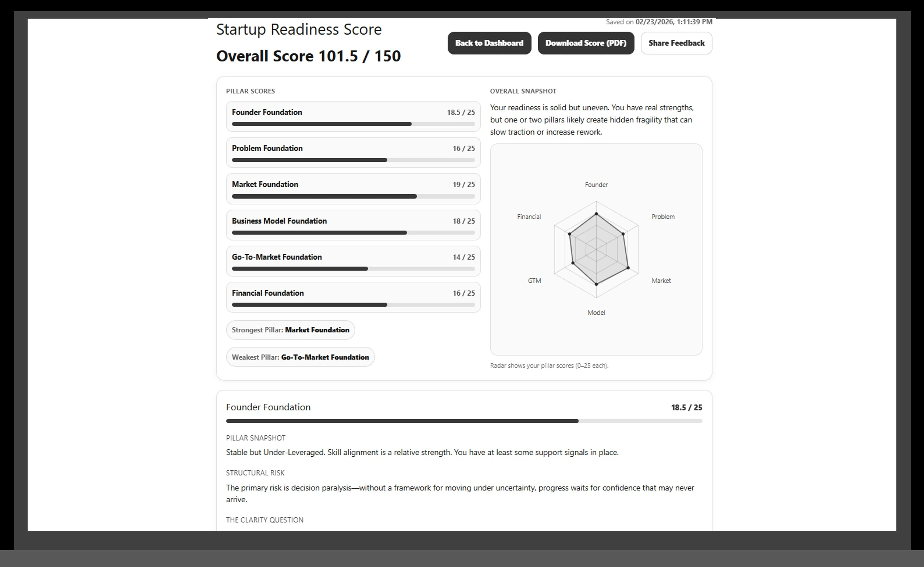Click the Go-To-Market Foundation pillar card title
924x567 pixels.
pyautogui.click(x=277, y=257)
